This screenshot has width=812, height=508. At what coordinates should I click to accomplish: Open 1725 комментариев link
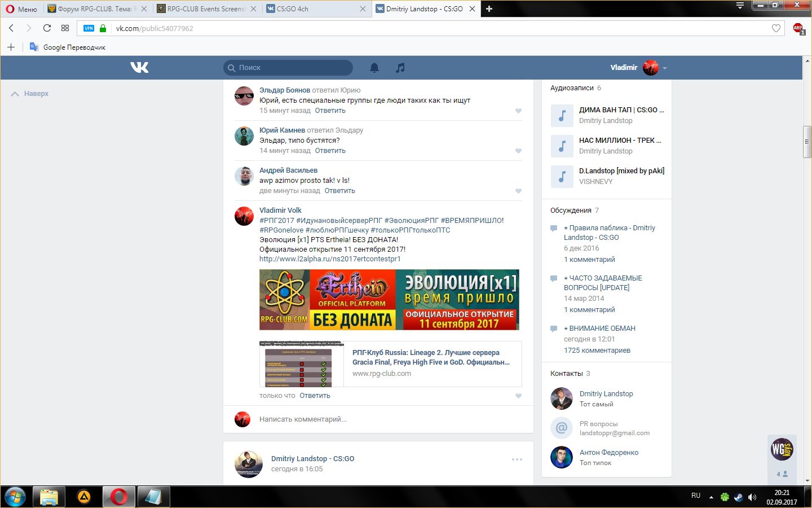click(x=597, y=351)
